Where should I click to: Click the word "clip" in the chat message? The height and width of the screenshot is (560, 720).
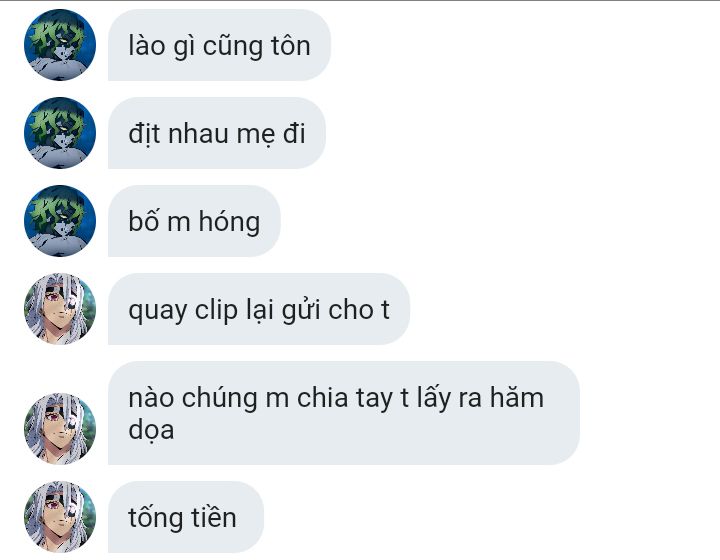tap(216, 311)
